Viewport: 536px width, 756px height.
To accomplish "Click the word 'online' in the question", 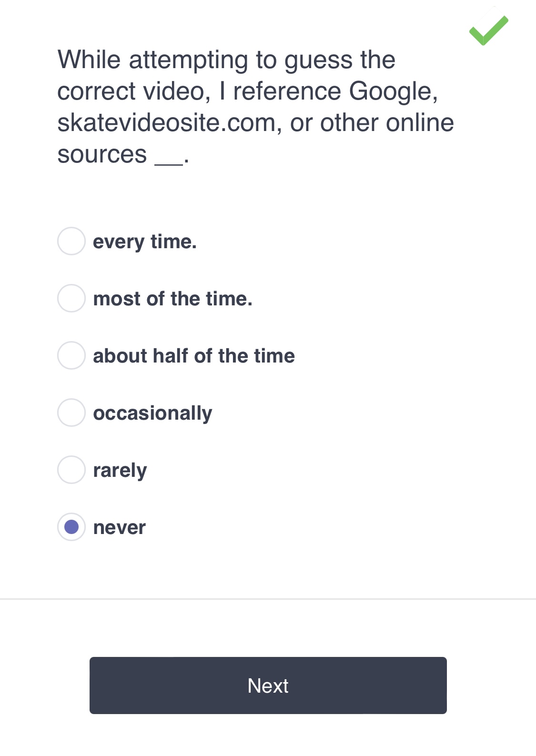I will (x=420, y=123).
